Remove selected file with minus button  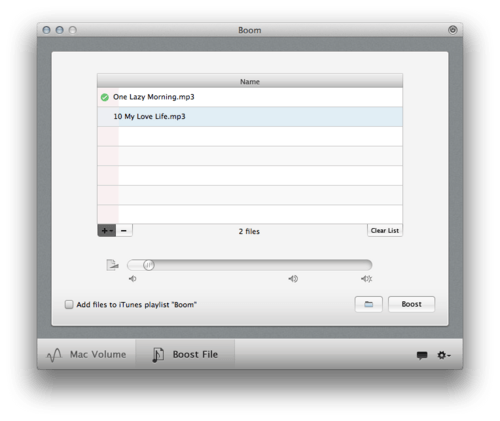(124, 230)
